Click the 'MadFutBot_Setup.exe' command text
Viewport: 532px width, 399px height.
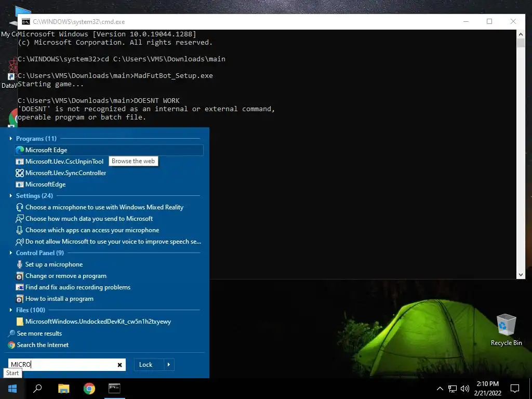click(x=174, y=76)
